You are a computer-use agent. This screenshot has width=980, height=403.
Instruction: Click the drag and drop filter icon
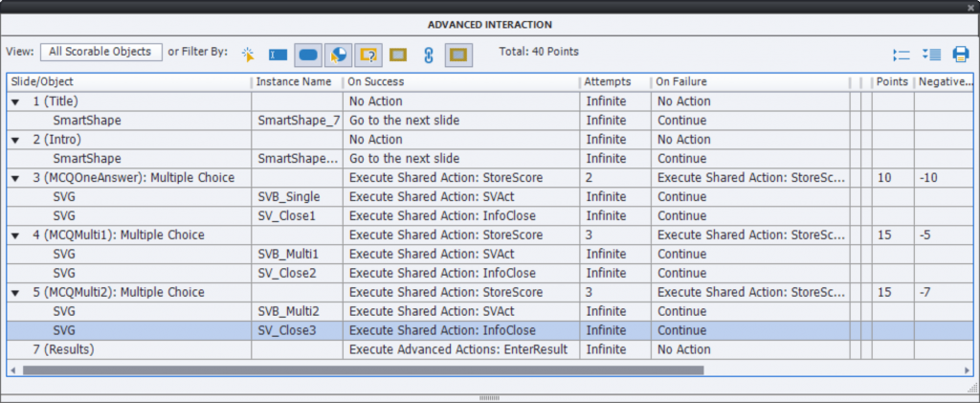(399, 54)
